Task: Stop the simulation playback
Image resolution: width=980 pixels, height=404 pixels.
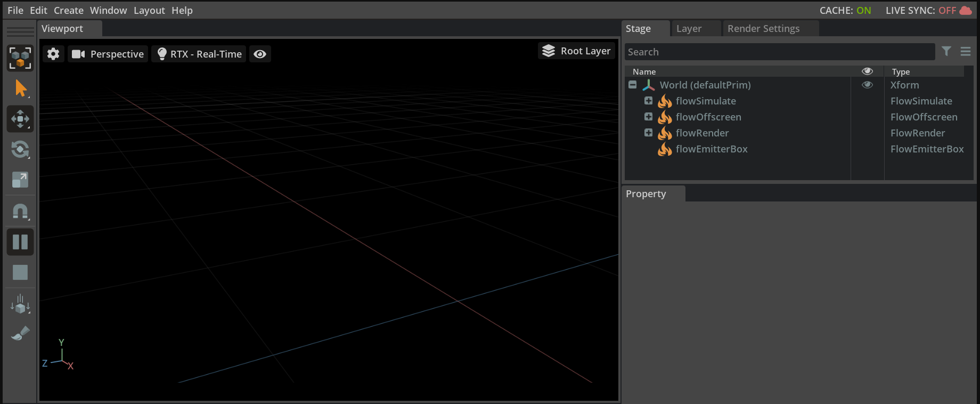Action: click(x=20, y=272)
